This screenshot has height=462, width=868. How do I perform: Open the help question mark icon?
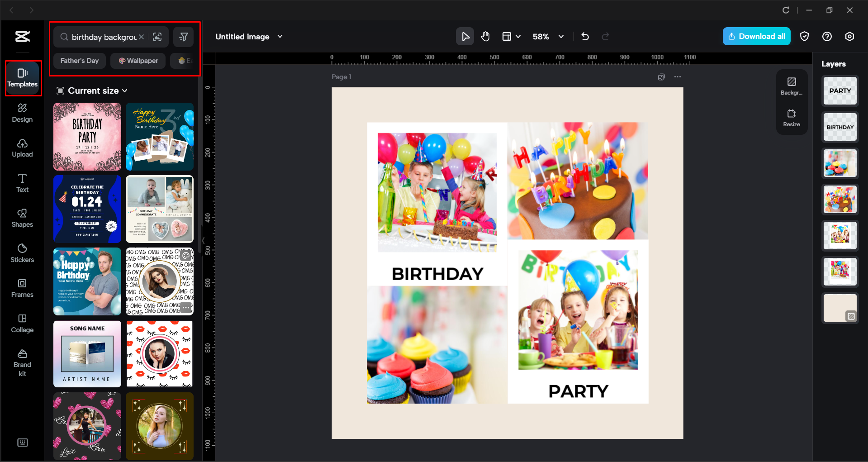point(827,37)
